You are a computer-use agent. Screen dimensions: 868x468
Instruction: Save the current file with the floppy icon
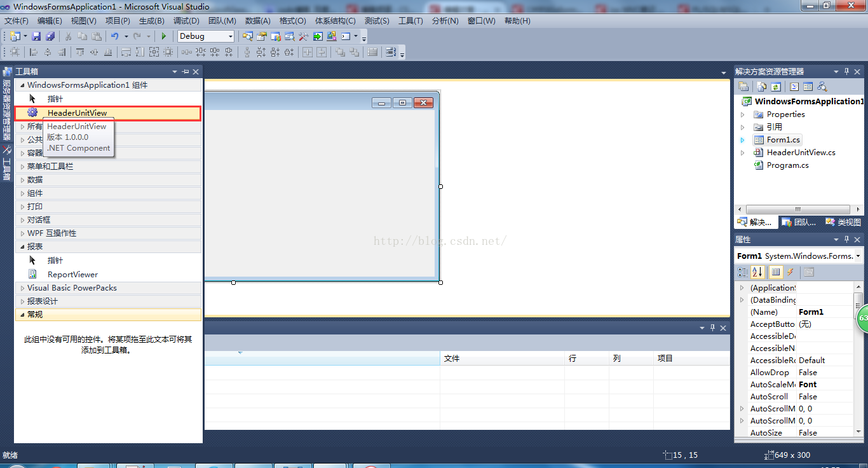36,36
